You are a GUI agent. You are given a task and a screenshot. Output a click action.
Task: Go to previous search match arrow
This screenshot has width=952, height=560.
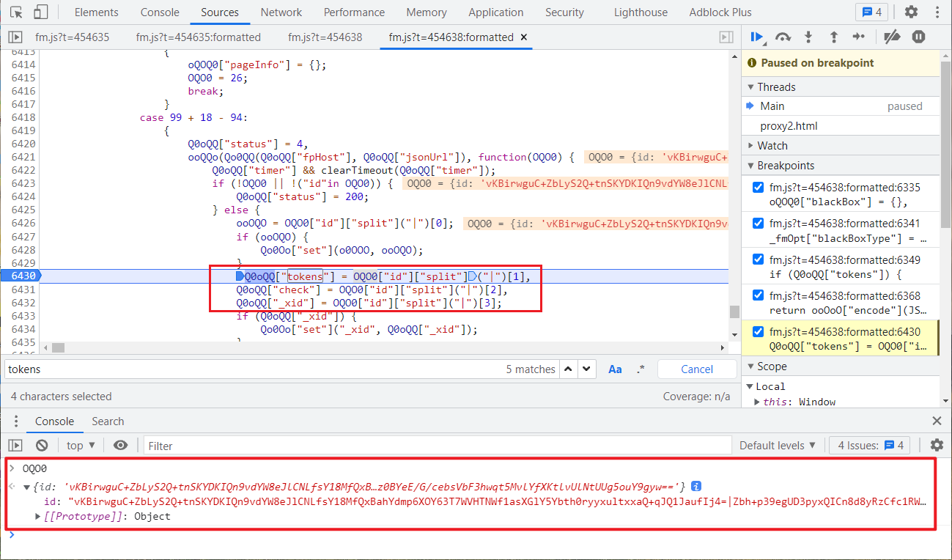pos(569,369)
